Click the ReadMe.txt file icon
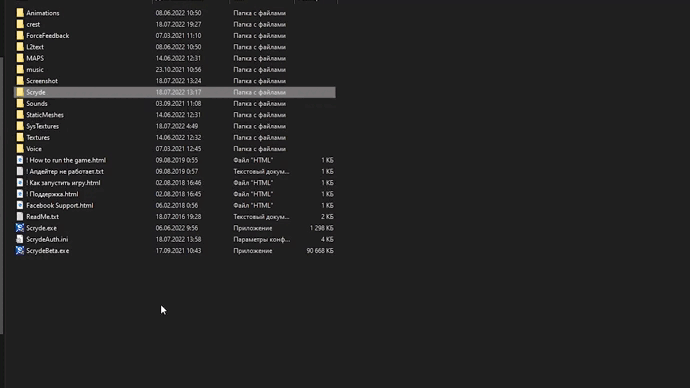Screen dimensions: 690x388 point(20,216)
